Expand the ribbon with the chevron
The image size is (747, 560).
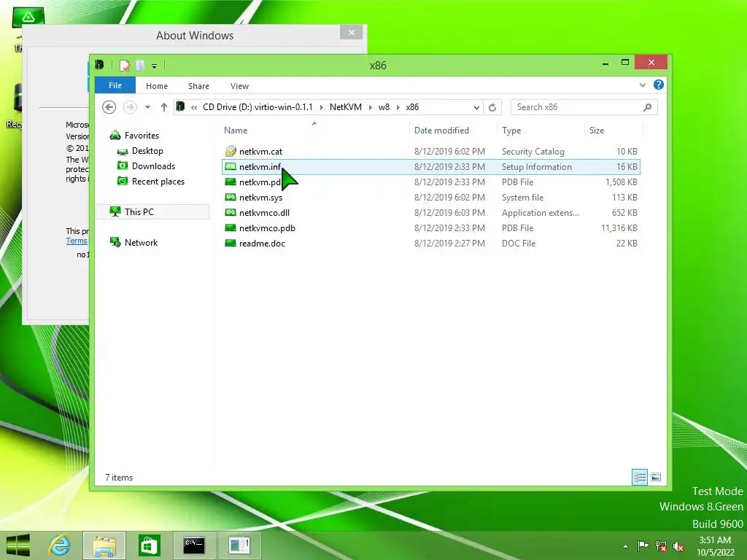click(x=642, y=85)
